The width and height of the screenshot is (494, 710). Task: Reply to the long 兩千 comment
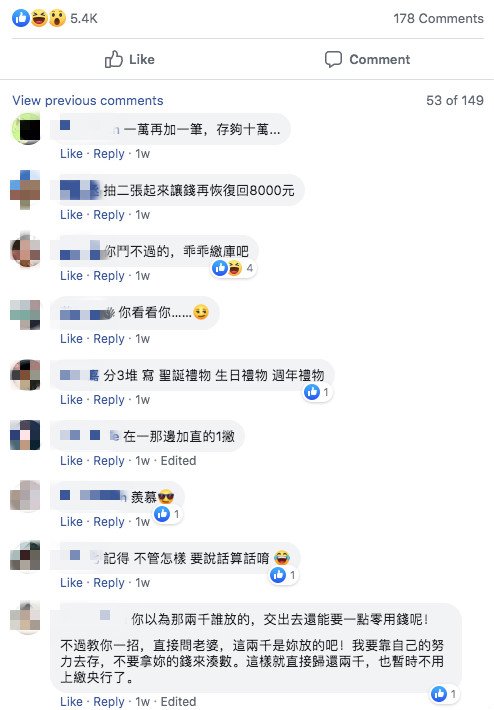tap(109, 701)
